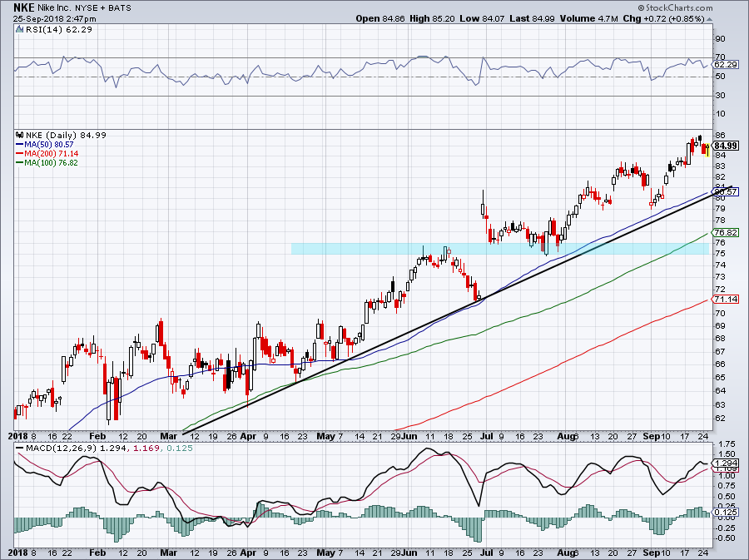Viewport: 749px width, 560px height.
Task: Click the up-arrow triangle after the Chg value
Action: (709, 19)
